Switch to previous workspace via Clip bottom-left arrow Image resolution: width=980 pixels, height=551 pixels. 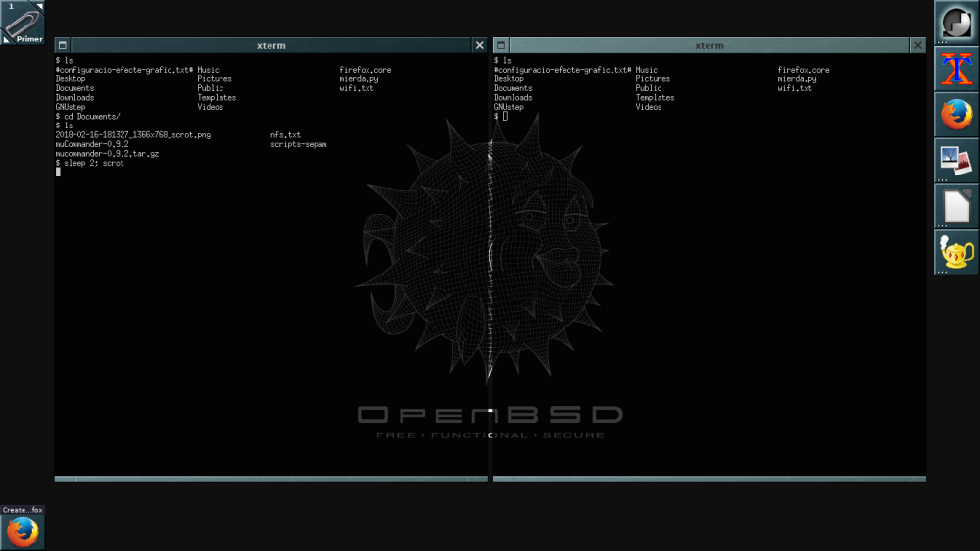pos(6,39)
